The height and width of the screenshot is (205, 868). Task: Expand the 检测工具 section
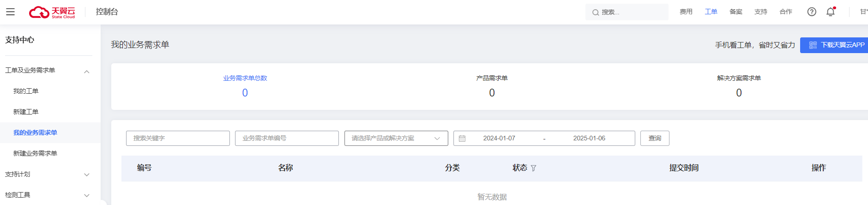click(87, 195)
